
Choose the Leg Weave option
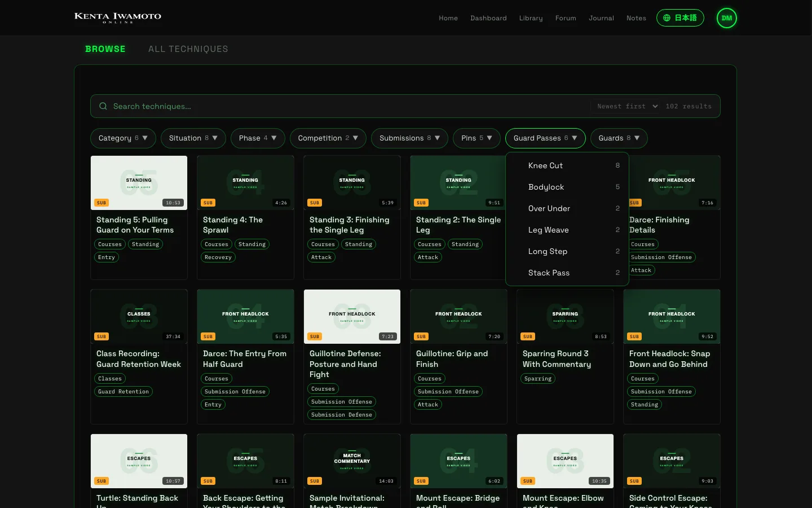(567, 230)
